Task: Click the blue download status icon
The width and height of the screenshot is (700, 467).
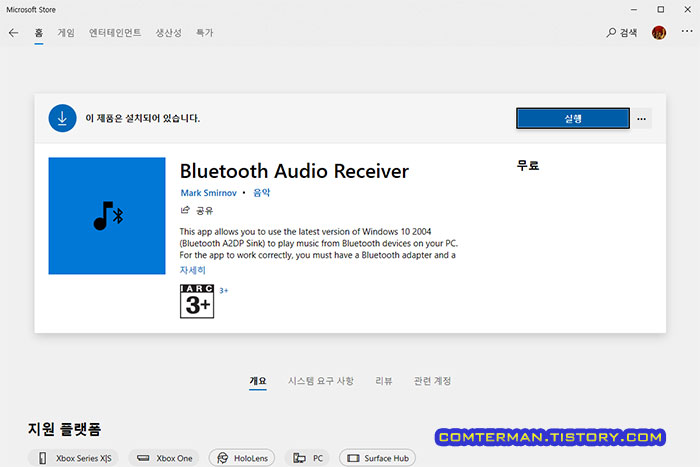Action: (62, 118)
